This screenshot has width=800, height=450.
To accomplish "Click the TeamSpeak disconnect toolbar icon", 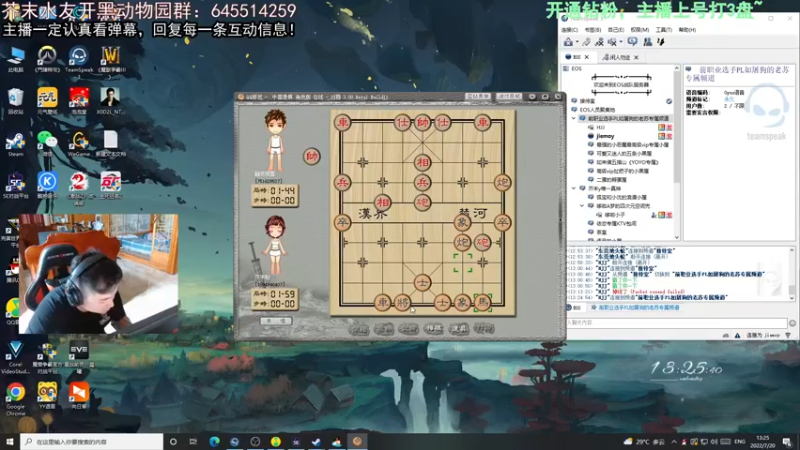I will pos(587,42).
